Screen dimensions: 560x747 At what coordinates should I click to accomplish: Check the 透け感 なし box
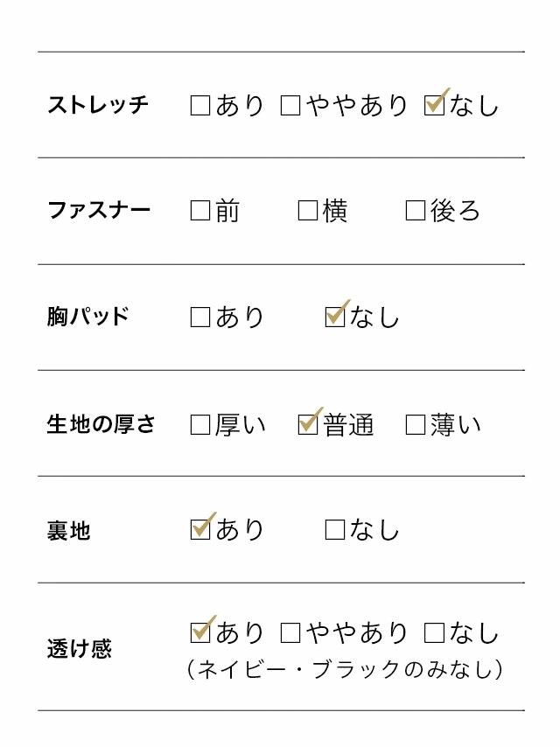(x=434, y=632)
